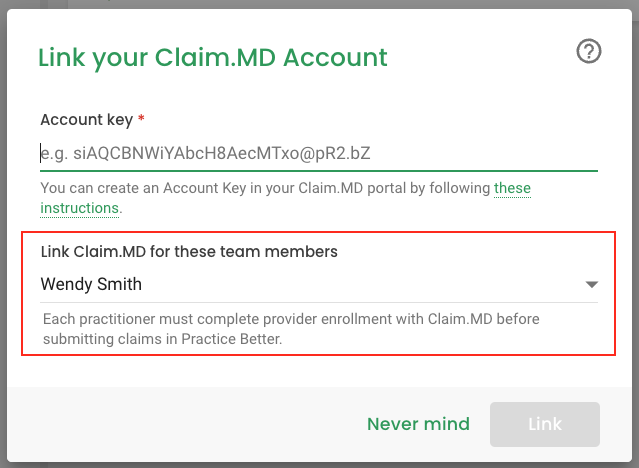Expand the team members dropdown arrow
The height and width of the screenshot is (468, 639).
(x=591, y=284)
